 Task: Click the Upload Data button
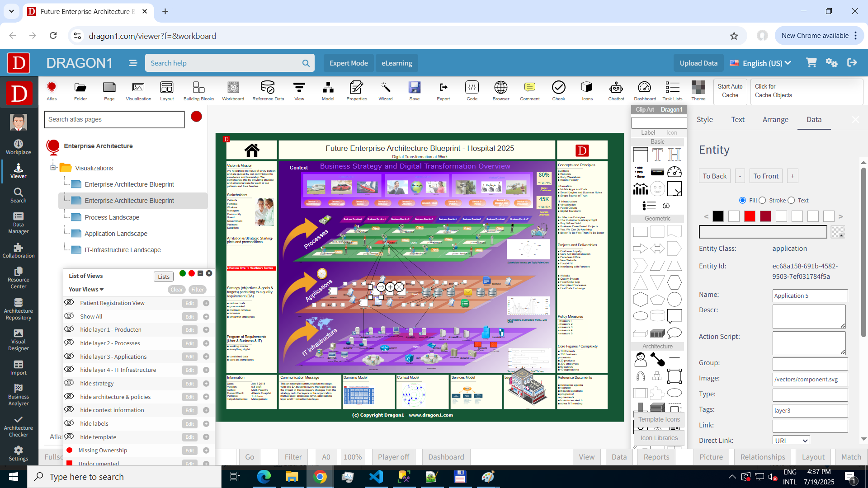point(698,63)
